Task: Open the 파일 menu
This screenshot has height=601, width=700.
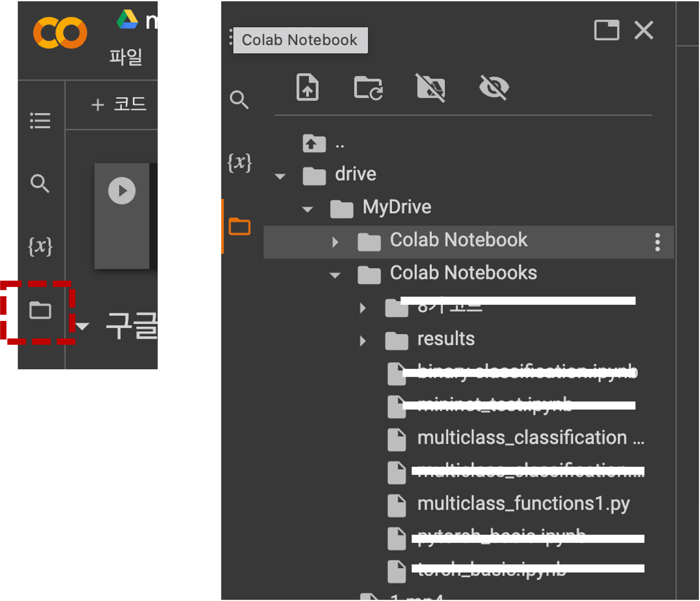Action: pos(126,57)
